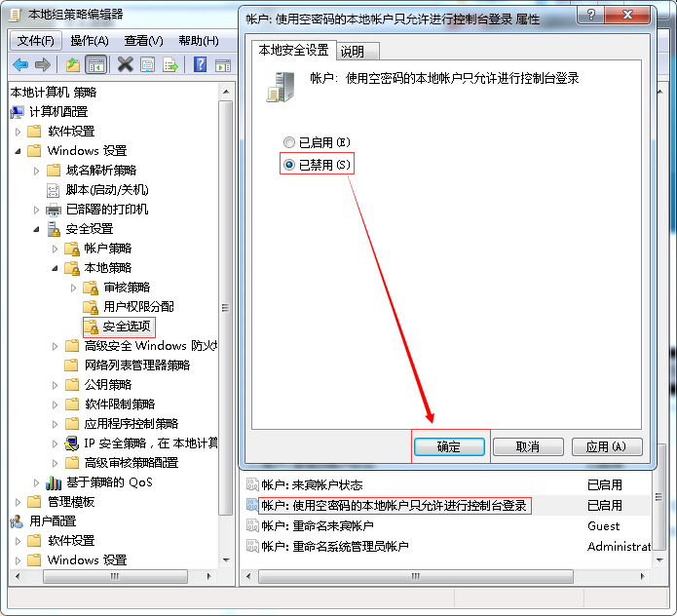This screenshot has width=677, height=616.
Task: Click the Delete (X) toolbar icon
Action: [x=125, y=64]
